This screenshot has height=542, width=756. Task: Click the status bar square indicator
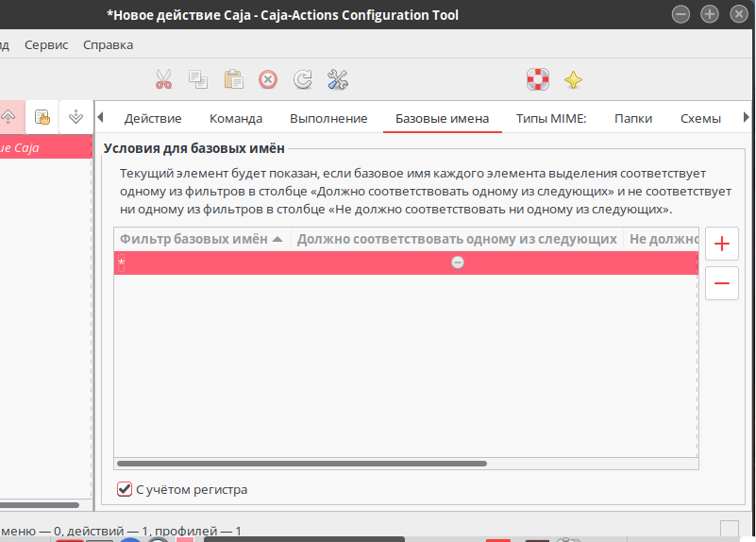pos(730,529)
